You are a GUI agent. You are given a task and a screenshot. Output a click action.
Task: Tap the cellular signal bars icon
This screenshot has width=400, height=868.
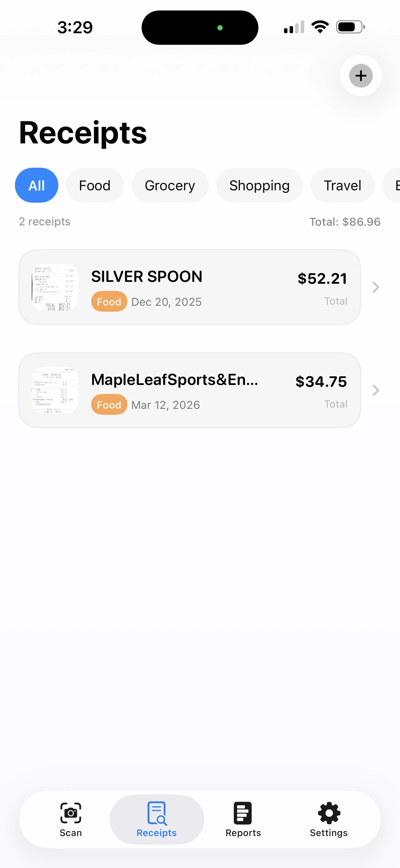tap(294, 27)
